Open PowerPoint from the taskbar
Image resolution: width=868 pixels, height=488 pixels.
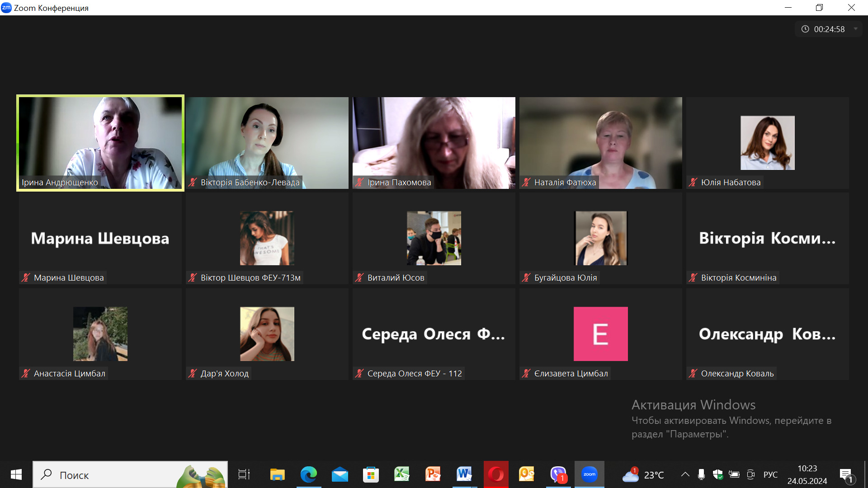(433, 474)
